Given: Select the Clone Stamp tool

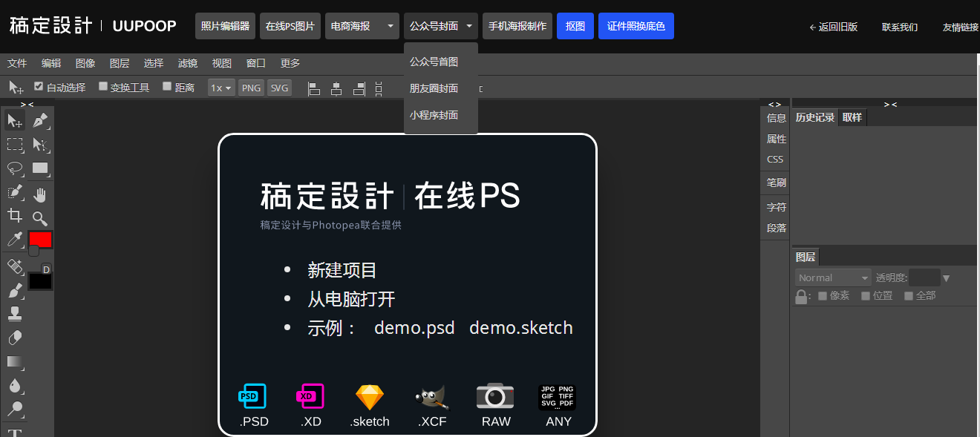Looking at the screenshot, I should [x=15, y=314].
